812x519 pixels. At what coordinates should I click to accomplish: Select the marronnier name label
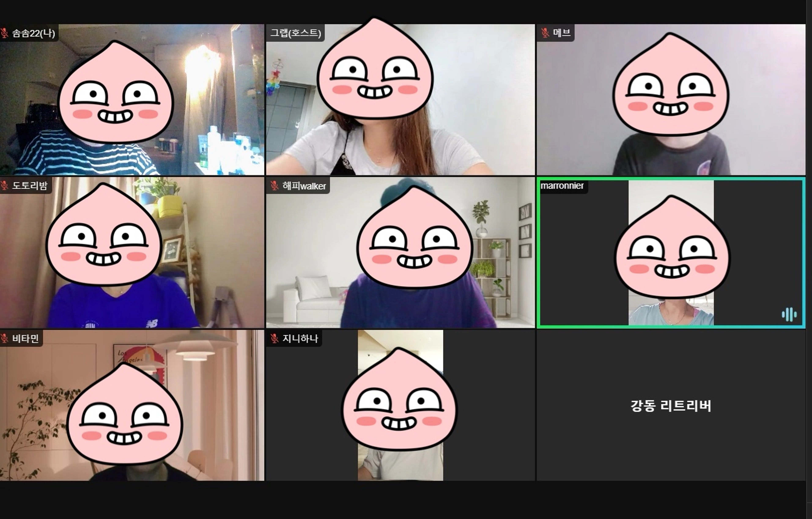click(x=562, y=185)
